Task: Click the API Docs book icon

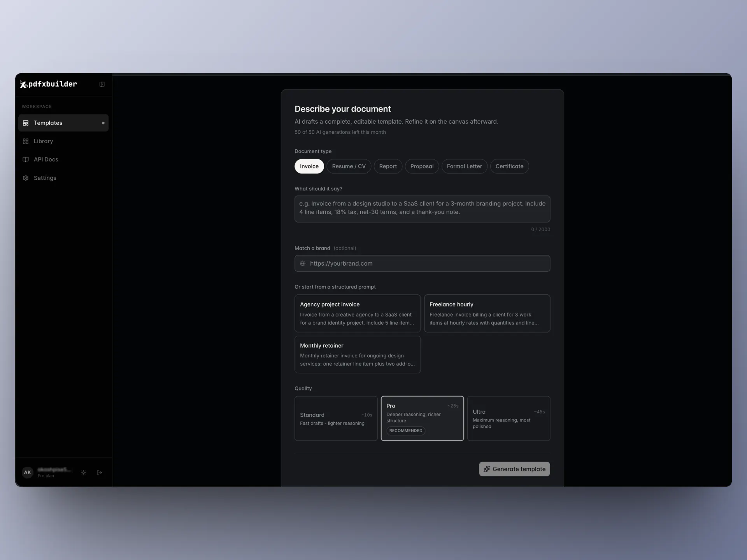Action: (26, 159)
